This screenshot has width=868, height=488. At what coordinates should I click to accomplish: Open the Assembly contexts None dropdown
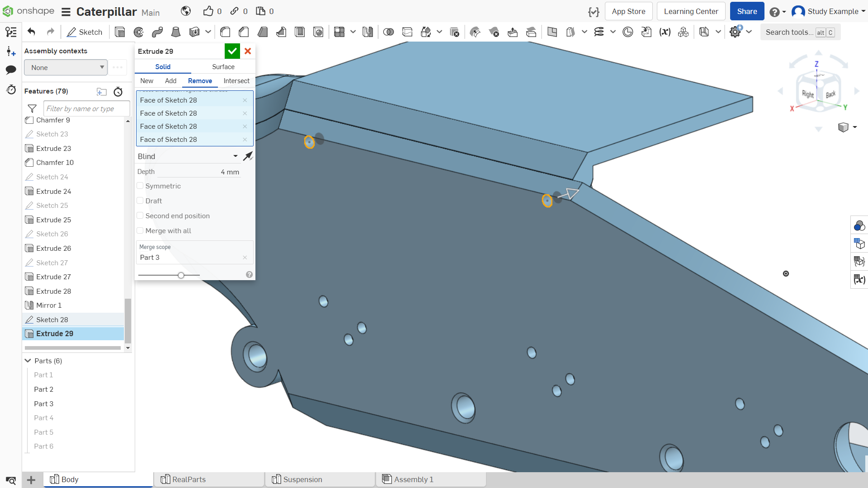66,68
